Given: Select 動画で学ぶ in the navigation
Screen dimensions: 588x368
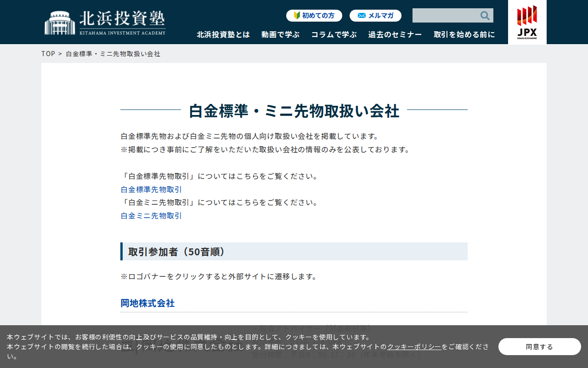Looking at the screenshot, I should coord(280,34).
